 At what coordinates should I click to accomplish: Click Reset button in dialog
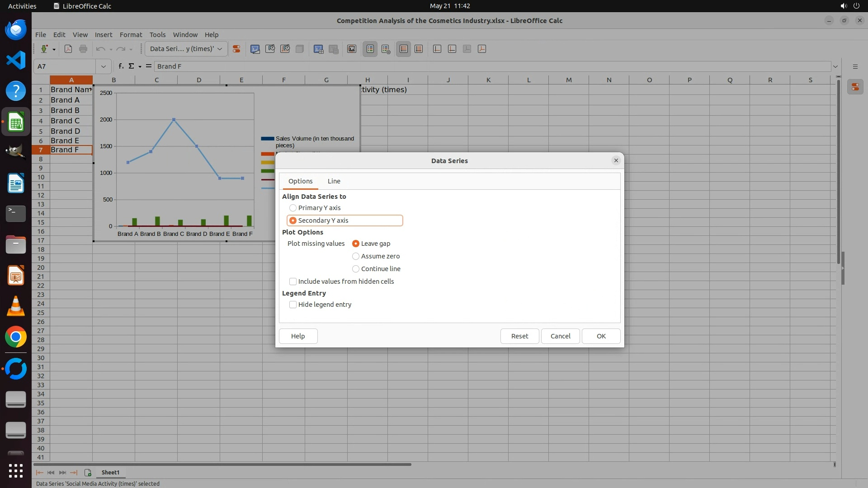519,336
